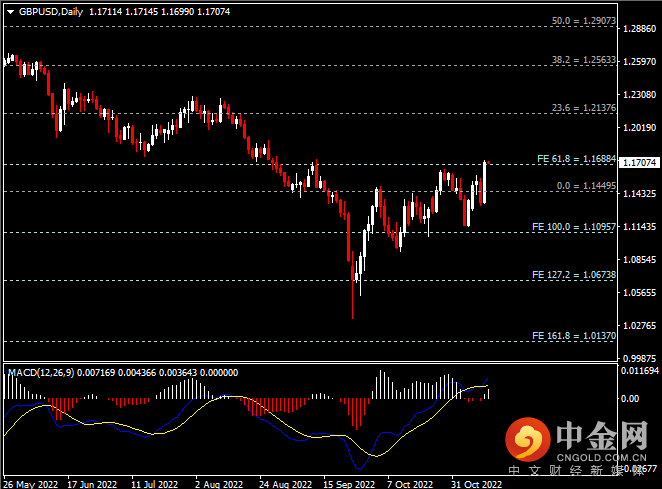Click the 0.99875 price axis value

pyautogui.click(x=640, y=359)
